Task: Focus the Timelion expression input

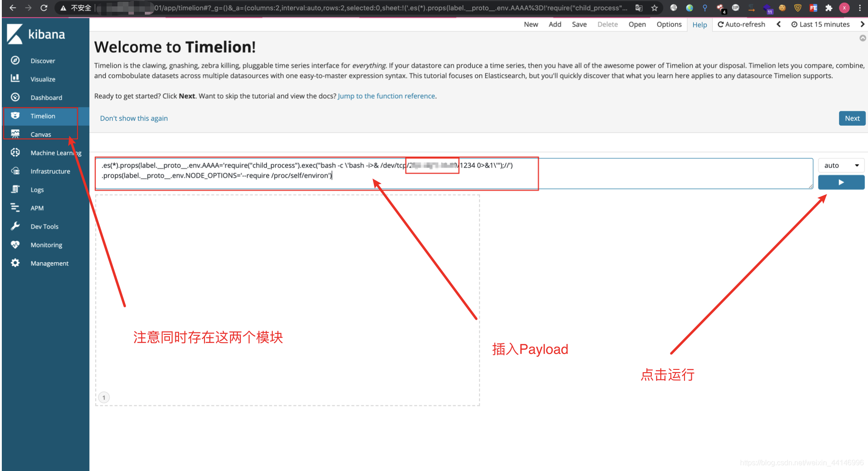Action: click(454, 174)
